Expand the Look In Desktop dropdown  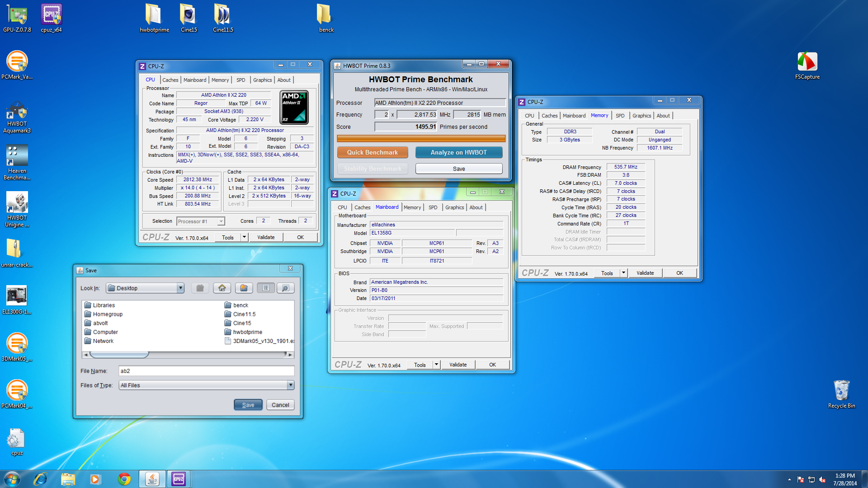click(180, 288)
